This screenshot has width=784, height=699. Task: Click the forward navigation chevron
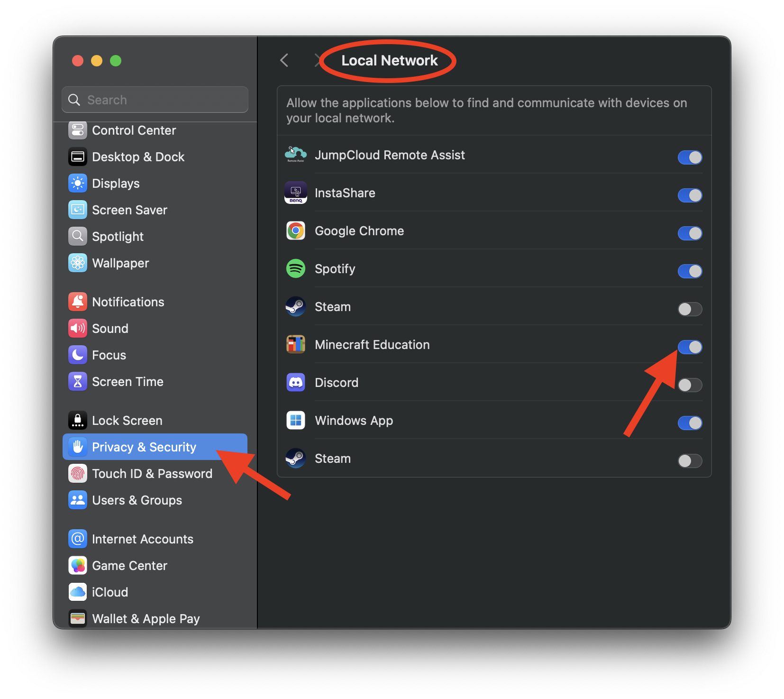pos(317,60)
